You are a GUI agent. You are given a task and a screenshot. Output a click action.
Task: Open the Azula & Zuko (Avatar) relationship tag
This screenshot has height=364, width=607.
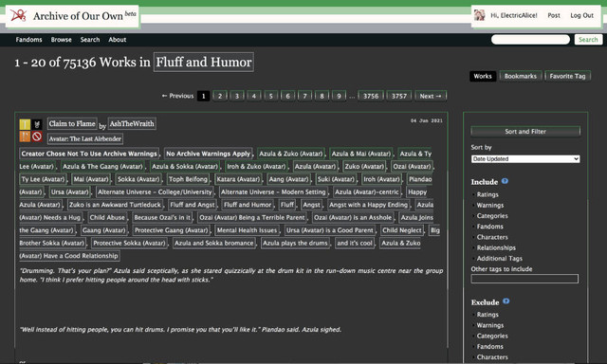[x=291, y=154]
